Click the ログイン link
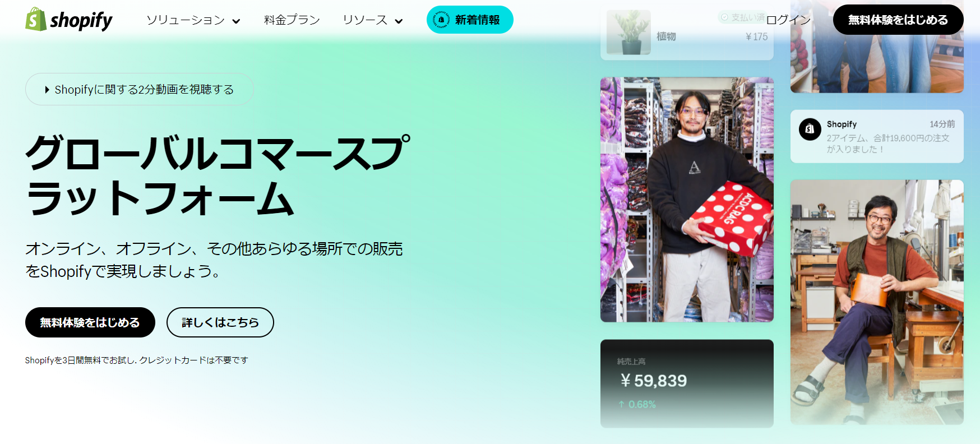The height and width of the screenshot is (444, 980). [x=788, y=20]
